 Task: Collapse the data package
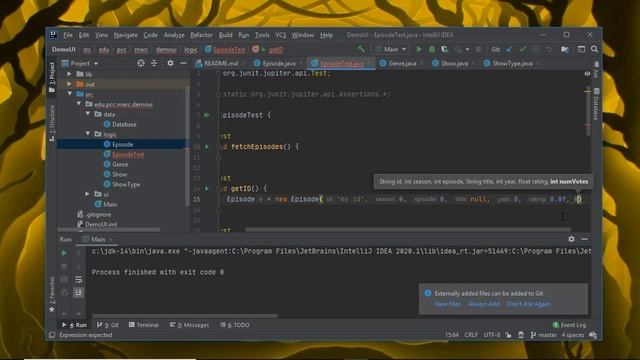click(x=88, y=114)
